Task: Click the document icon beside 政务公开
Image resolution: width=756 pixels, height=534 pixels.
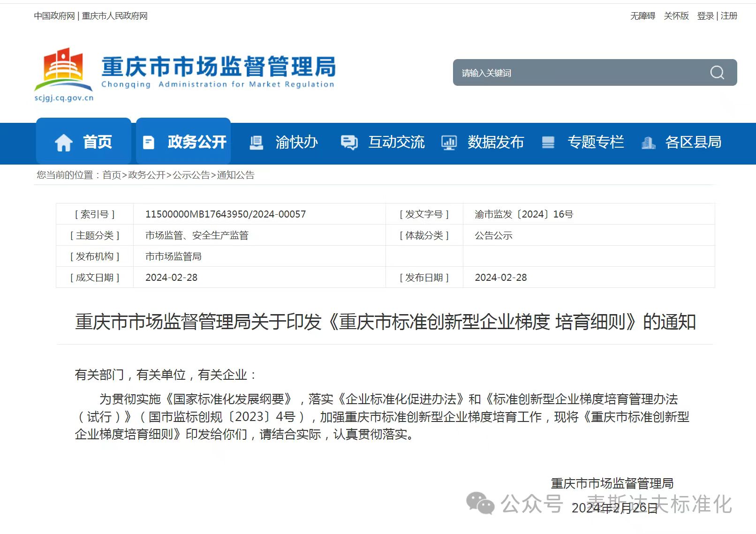Action: tap(148, 143)
